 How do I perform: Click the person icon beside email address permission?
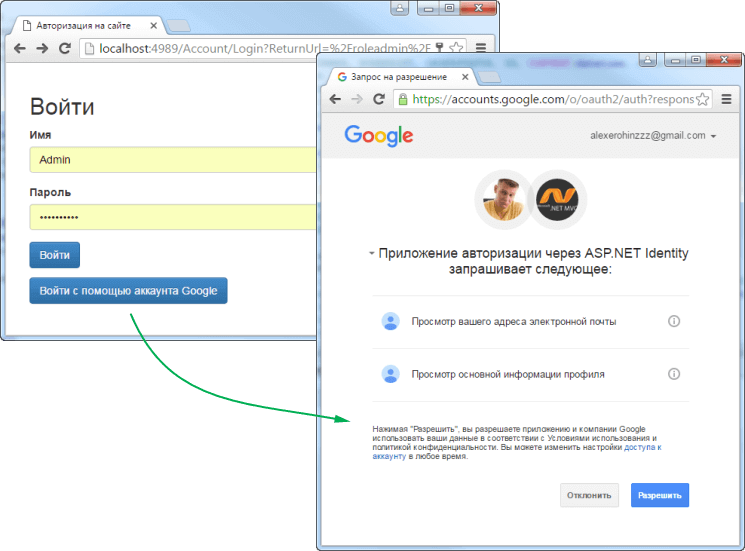[x=391, y=322]
